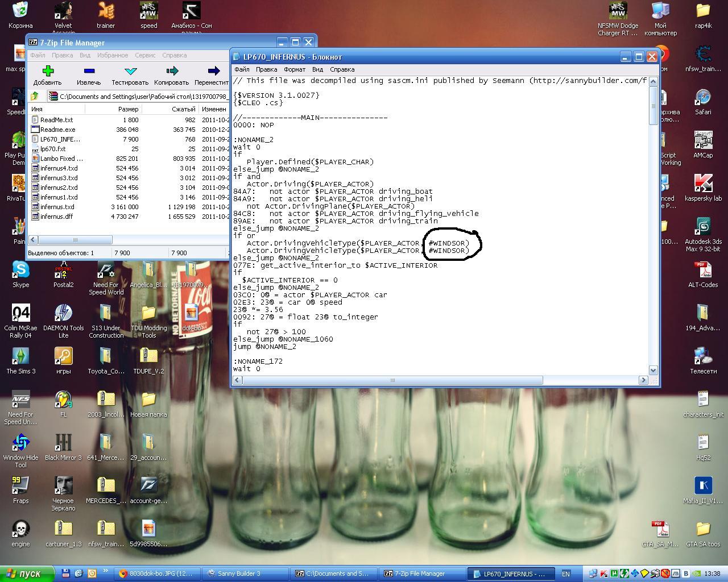Viewport: 728px width, 582px height.
Task: Click Notepad vertical scrollbar down arrow
Action: pyautogui.click(x=653, y=370)
